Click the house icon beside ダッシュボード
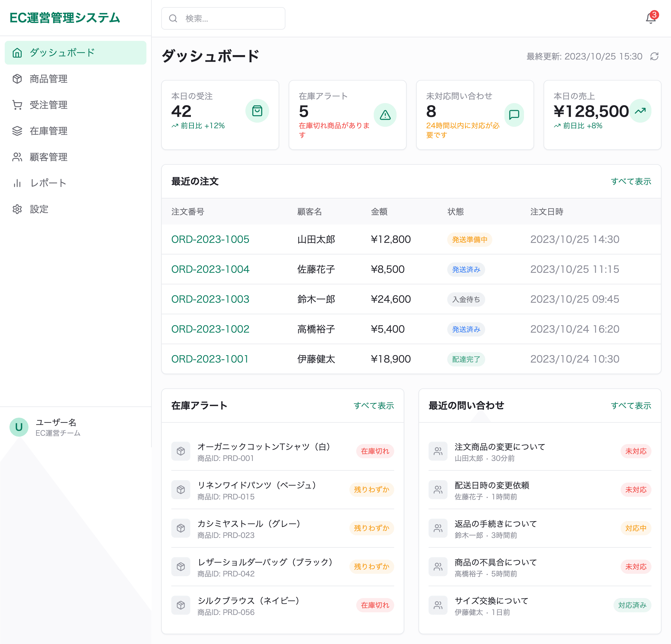Screen dimensions: 671x644 pyautogui.click(x=17, y=53)
